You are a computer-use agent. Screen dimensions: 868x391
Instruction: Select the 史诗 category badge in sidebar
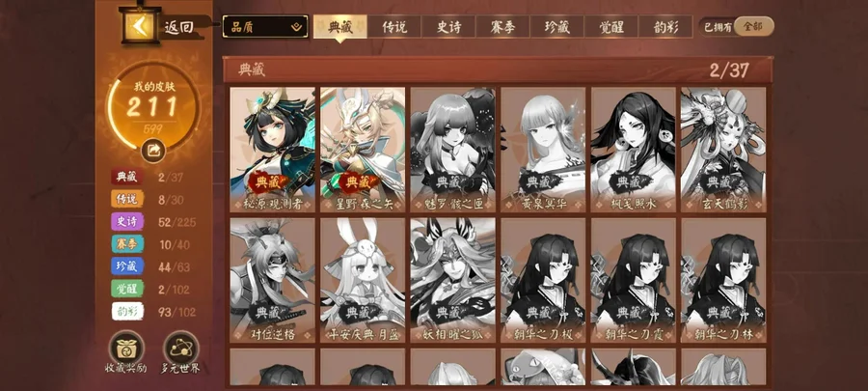pyautogui.click(x=127, y=222)
